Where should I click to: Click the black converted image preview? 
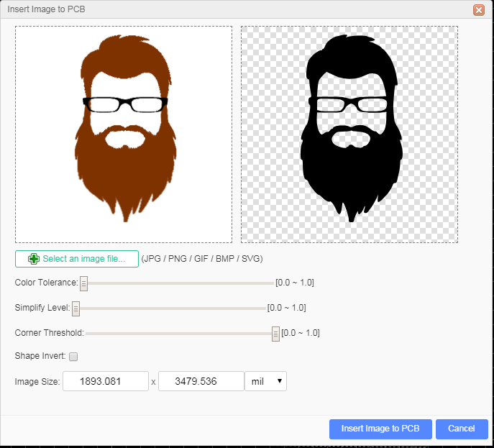tap(349, 134)
